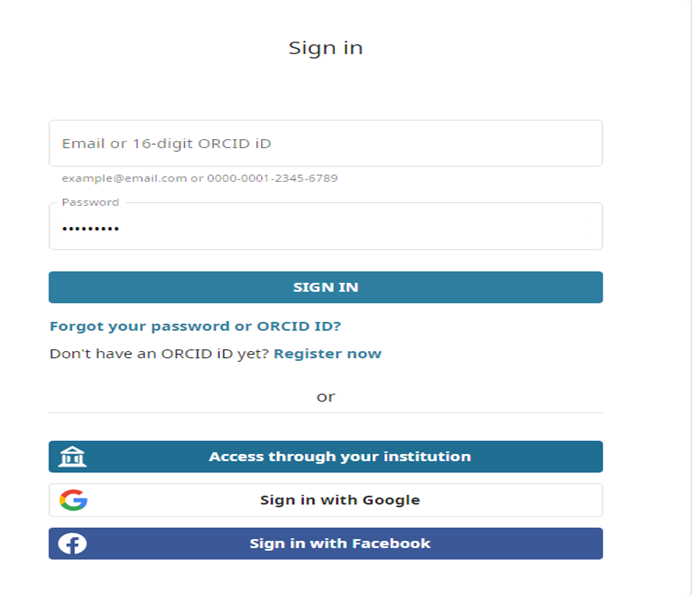This screenshot has width=698, height=595.
Task: Choose Access through your institution
Action: [x=339, y=457]
